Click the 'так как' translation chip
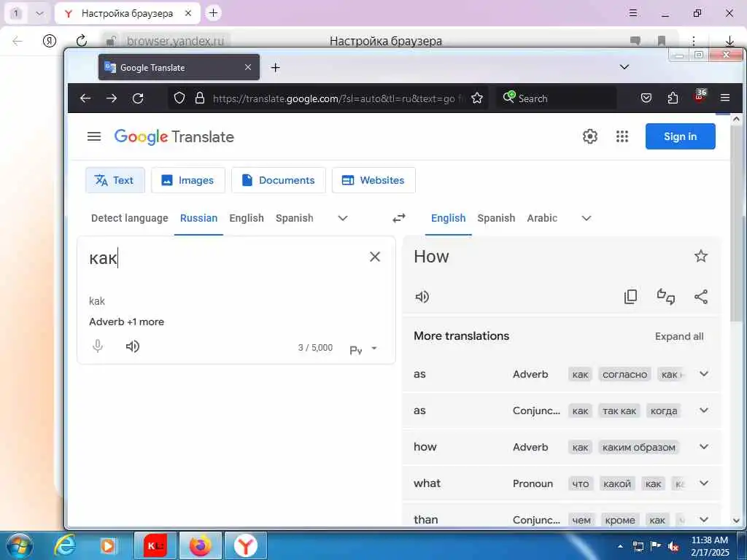This screenshot has height=560, width=747. [x=619, y=411]
